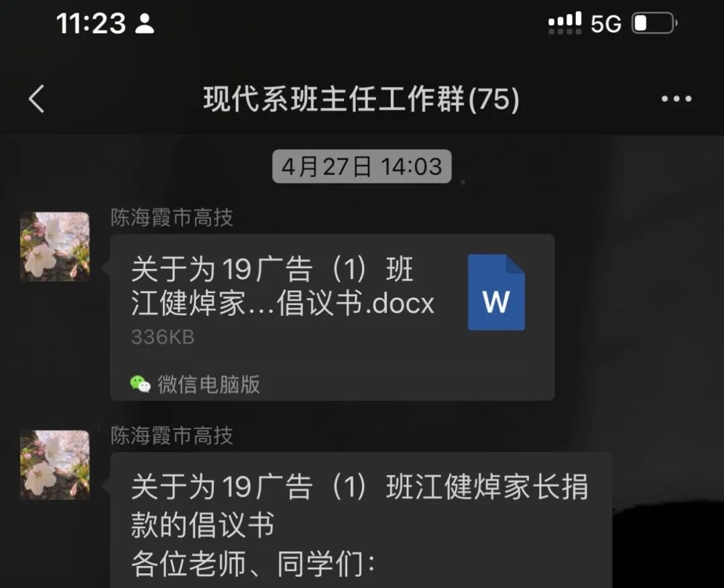Open first 陈海霞市高技 flower avatar profile
This screenshot has width=724, height=588.
(55, 247)
